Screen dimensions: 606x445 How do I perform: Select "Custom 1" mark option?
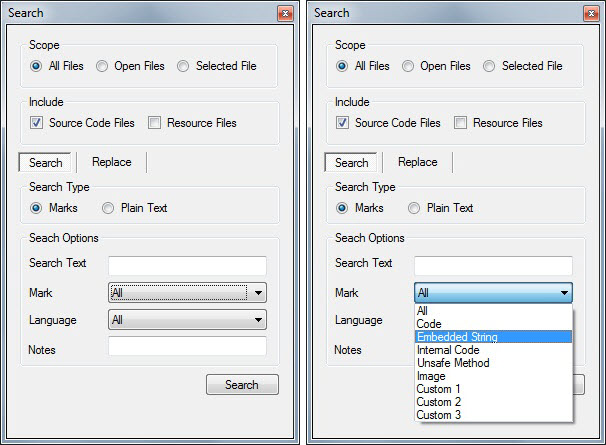[439, 389]
